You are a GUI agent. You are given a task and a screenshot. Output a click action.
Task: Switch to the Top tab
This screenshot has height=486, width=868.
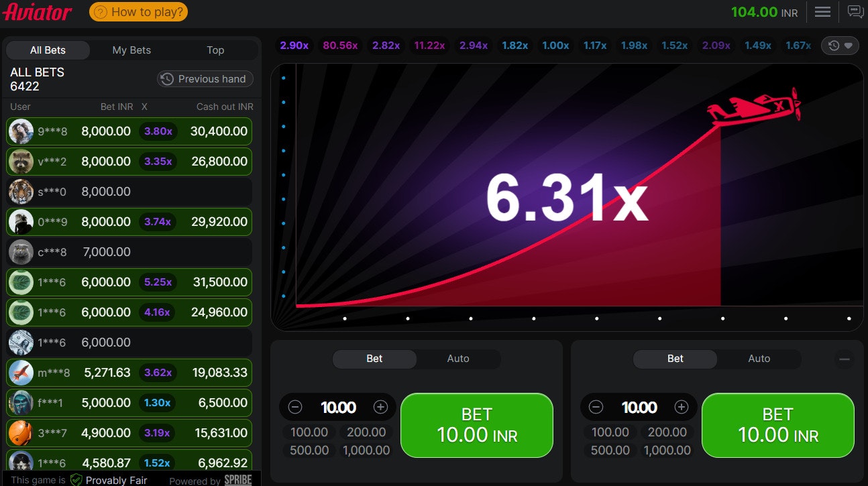[x=215, y=50]
